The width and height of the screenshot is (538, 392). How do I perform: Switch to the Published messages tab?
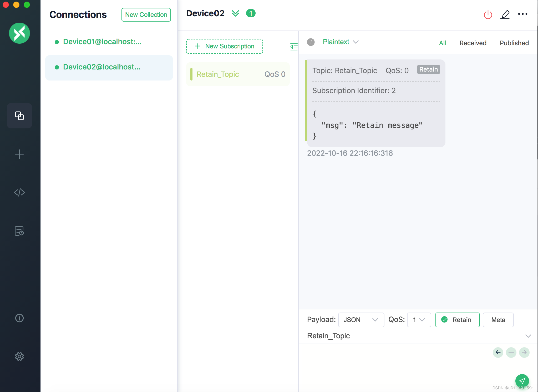click(x=514, y=43)
